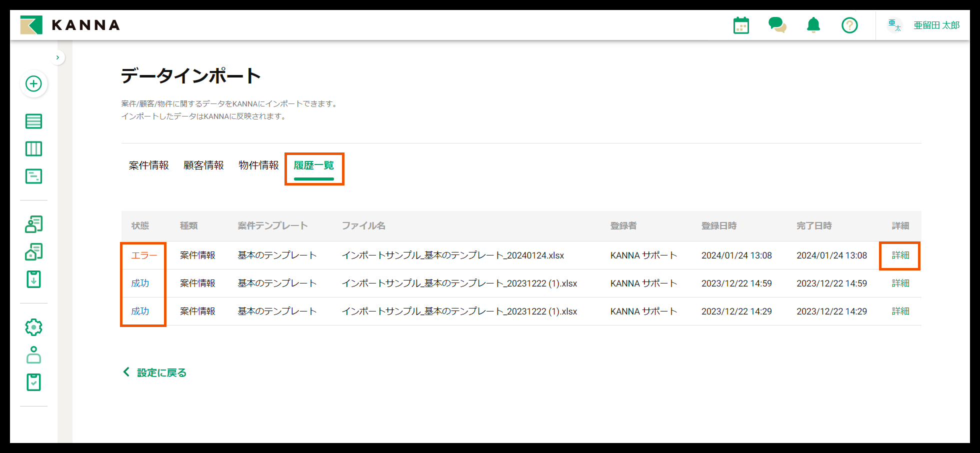Open the chat messages icon
Viewport: 980px width, 453px height.
pos(777,25)
